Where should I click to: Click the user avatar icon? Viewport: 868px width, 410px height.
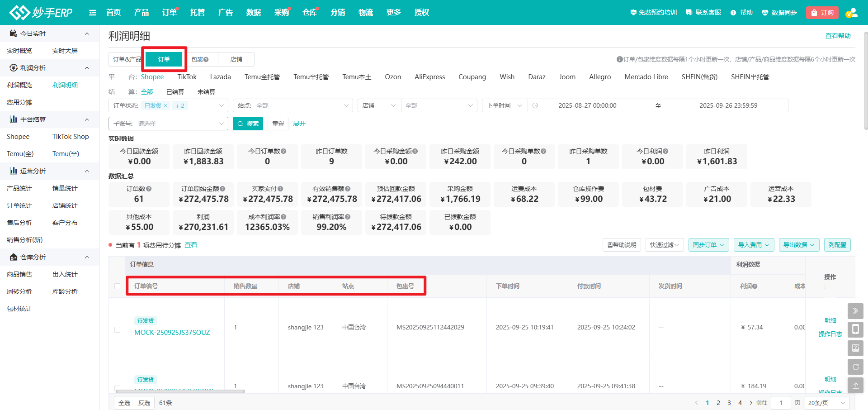851,13
